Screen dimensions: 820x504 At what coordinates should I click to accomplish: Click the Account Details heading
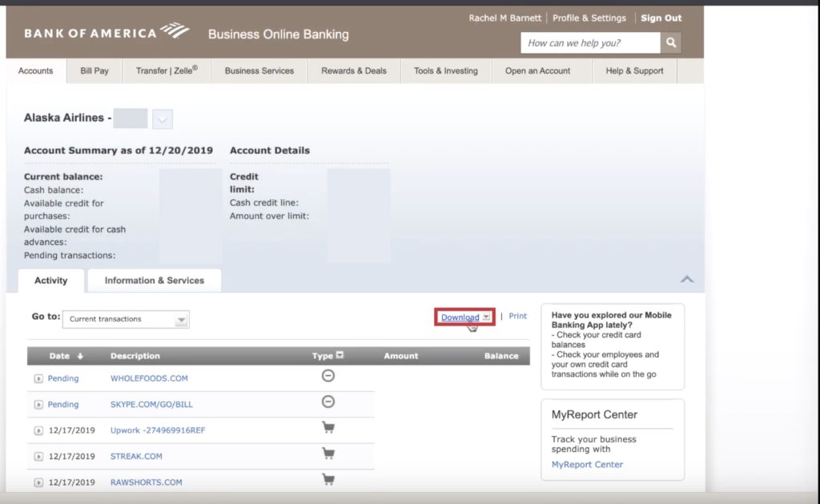pos(270,150)
